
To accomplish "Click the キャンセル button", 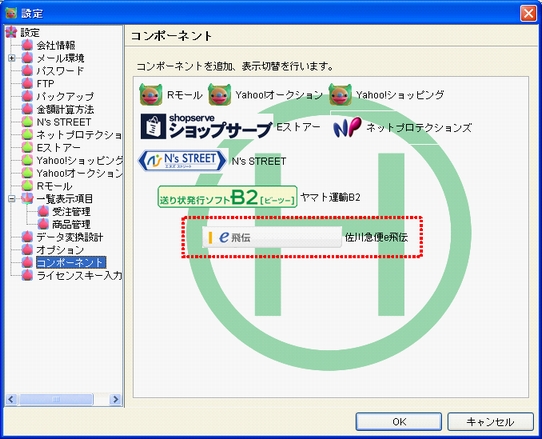I will tap(490, 422).
